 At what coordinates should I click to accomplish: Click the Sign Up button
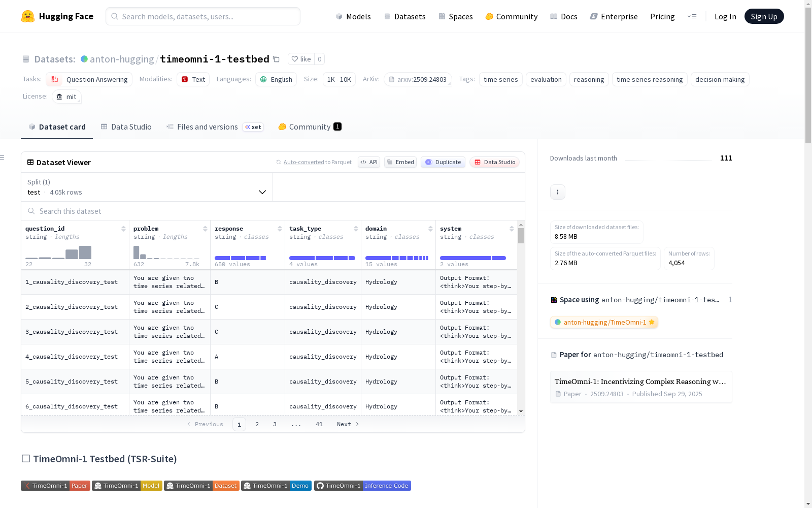tap(764, 16)
